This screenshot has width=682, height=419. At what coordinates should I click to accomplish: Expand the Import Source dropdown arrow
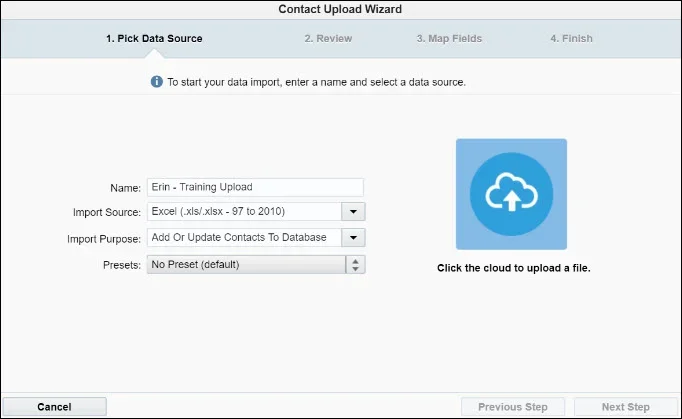[354, 212]
